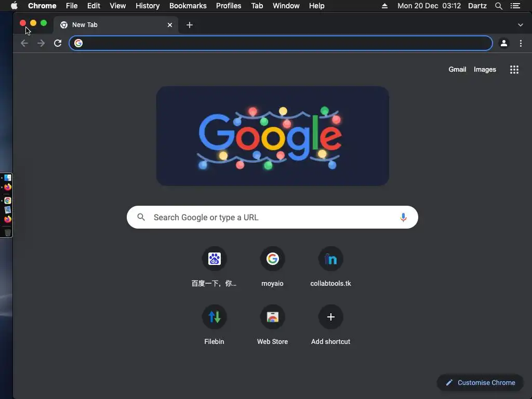This screenshot has width=532, height=399.
Task: Open the Images link
Action: click(485, 69)
